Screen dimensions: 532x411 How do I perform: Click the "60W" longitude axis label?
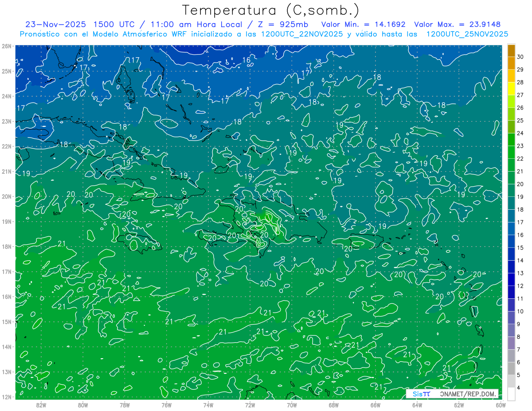[501, 405]
